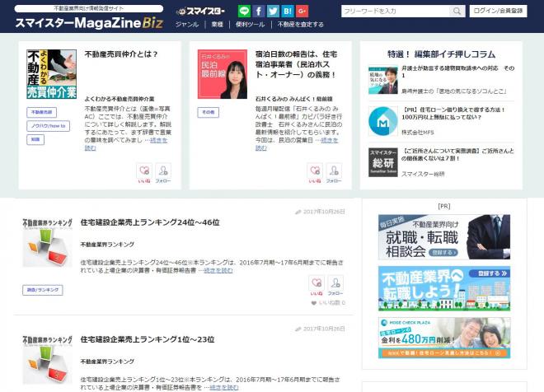Click 続きを読む for ランキング1位〜23位
The width and height of the screenshot is (544, 392).
pos(224,387)
